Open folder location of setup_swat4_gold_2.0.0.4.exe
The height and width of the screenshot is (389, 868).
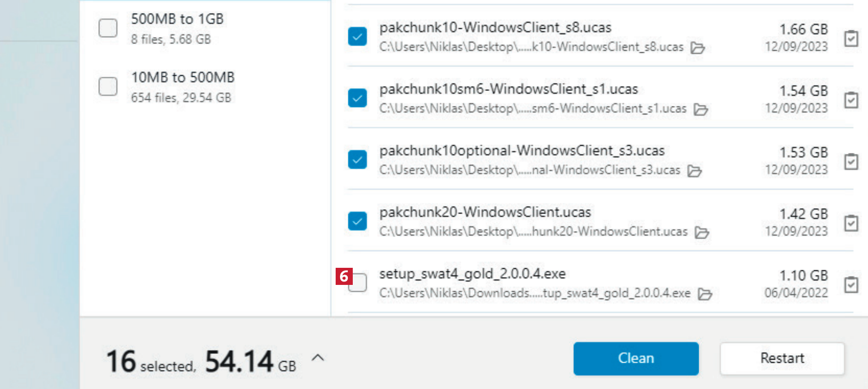[x=705, y=294]
